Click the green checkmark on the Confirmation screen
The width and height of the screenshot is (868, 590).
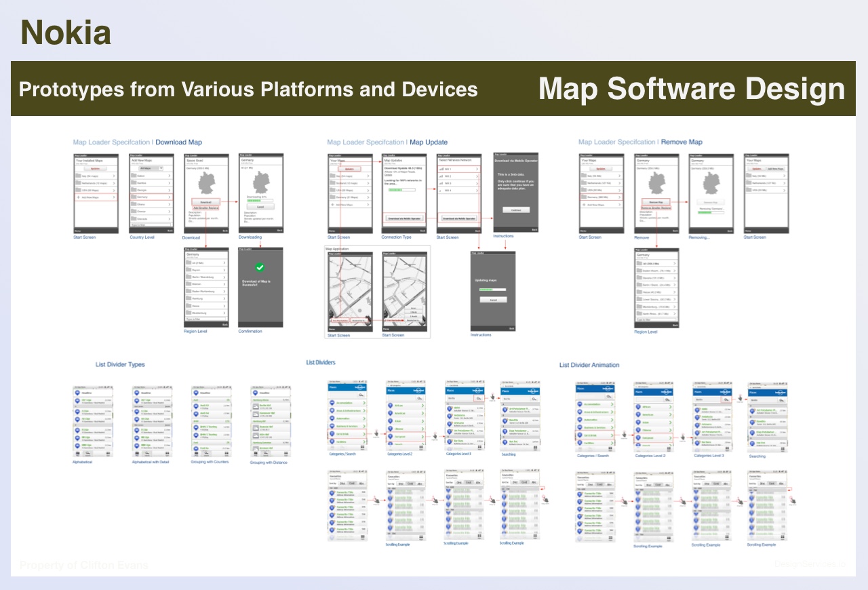click(260, 268)
